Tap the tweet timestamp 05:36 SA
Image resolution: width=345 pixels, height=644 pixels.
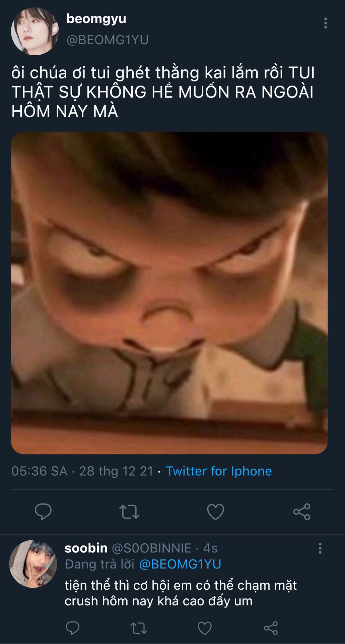39,471
